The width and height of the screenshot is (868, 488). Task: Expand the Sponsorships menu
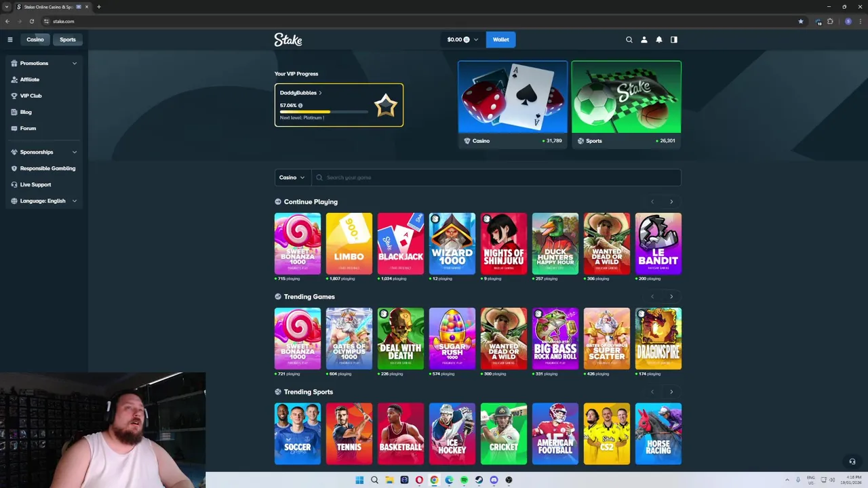click(44, 152)
